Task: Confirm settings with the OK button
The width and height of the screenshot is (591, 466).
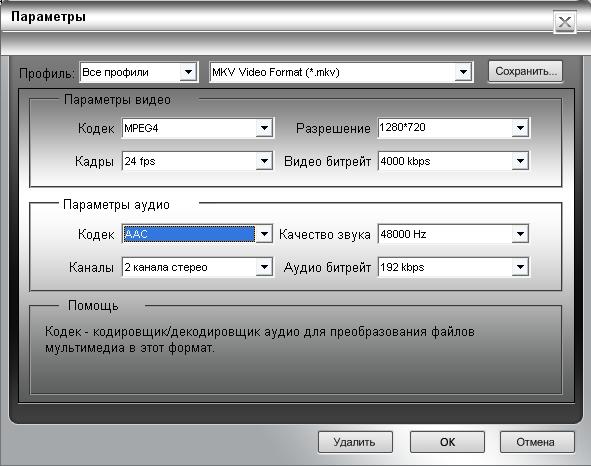Action: (x=447, y=442)
